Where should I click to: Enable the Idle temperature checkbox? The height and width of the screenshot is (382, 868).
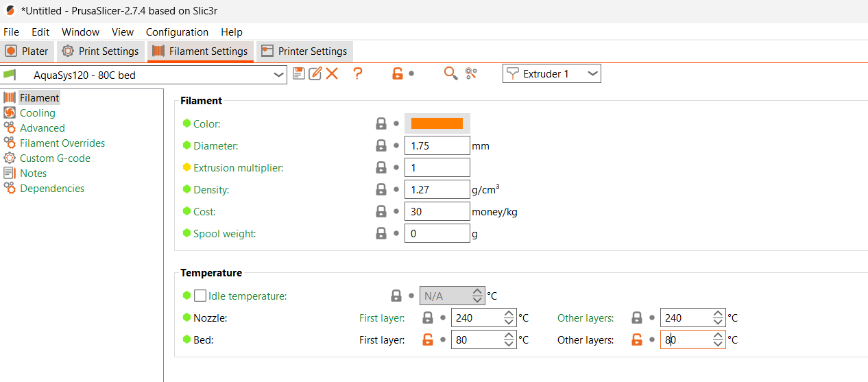click(x=200, y=296)
